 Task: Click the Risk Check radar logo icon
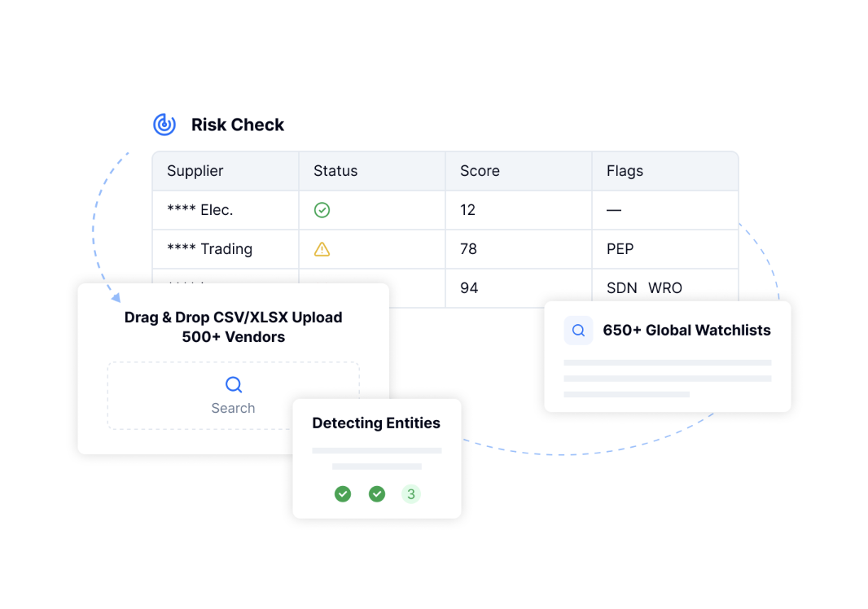(164, 125)
